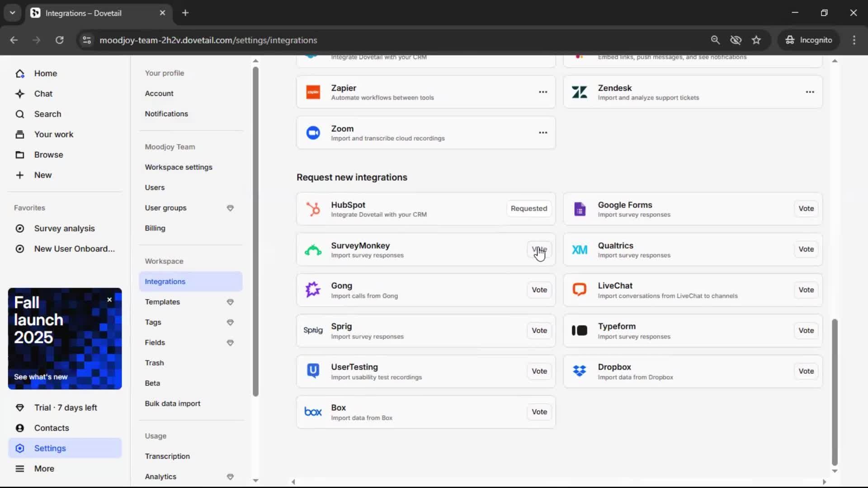868x488 pixels.
Task: Vote for the Typeform integration
Action: (x=806, y=331)
